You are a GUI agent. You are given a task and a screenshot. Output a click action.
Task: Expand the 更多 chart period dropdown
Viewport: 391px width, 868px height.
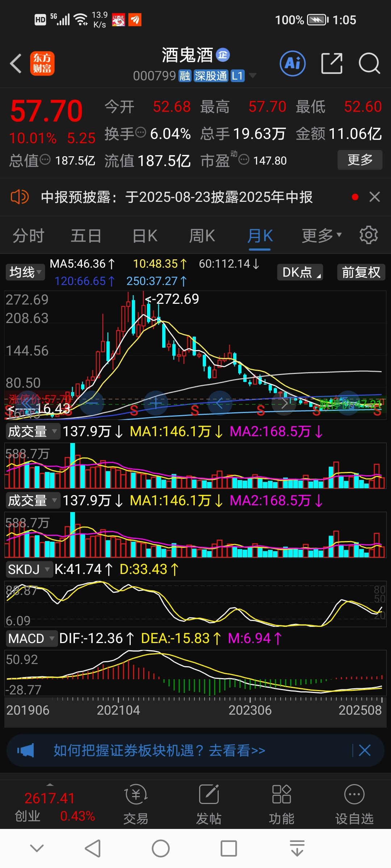[322, 236]
